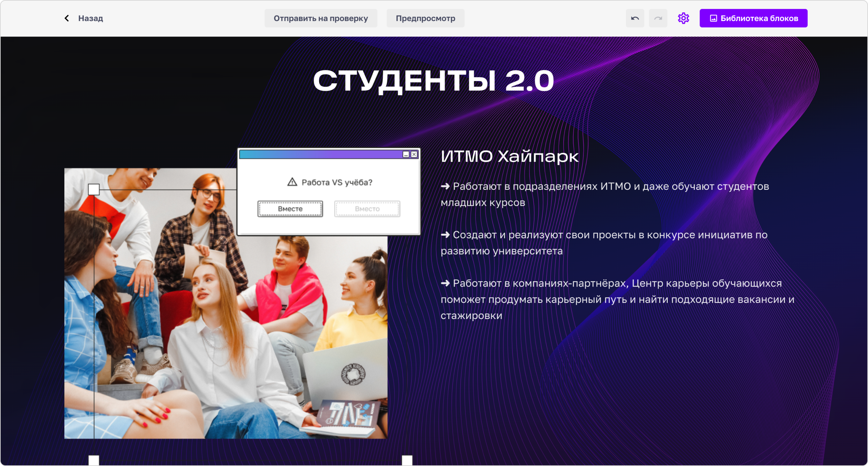Select paragraph about подразделениях ИТМО
This screenshot has width=868, height=466.
tap(605, 195)
